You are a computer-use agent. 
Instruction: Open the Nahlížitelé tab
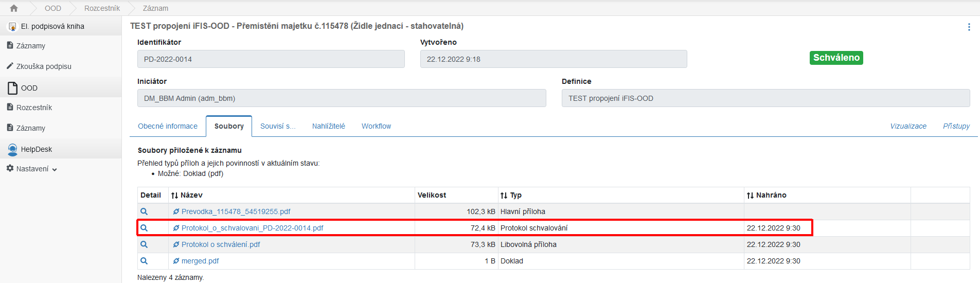pyautogui.click(x=328, y=126)
